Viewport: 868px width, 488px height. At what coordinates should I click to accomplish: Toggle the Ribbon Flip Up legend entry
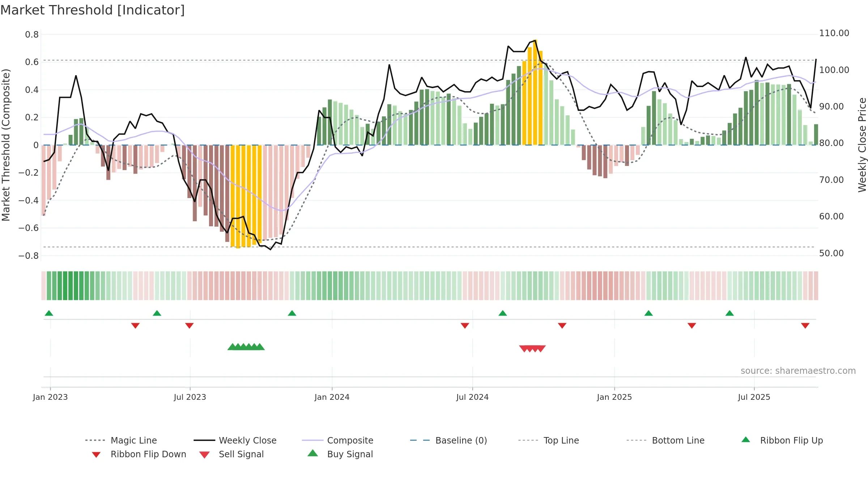782,440
